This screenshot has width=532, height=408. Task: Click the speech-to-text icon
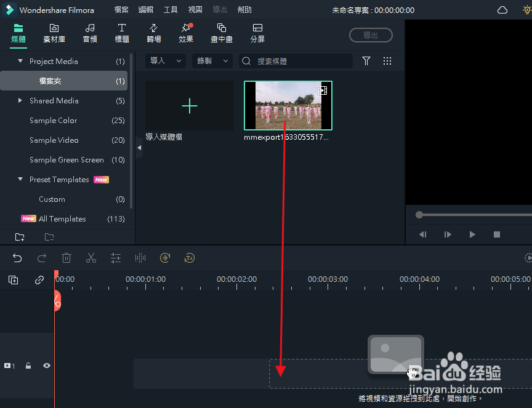click(x=190, y=258)
